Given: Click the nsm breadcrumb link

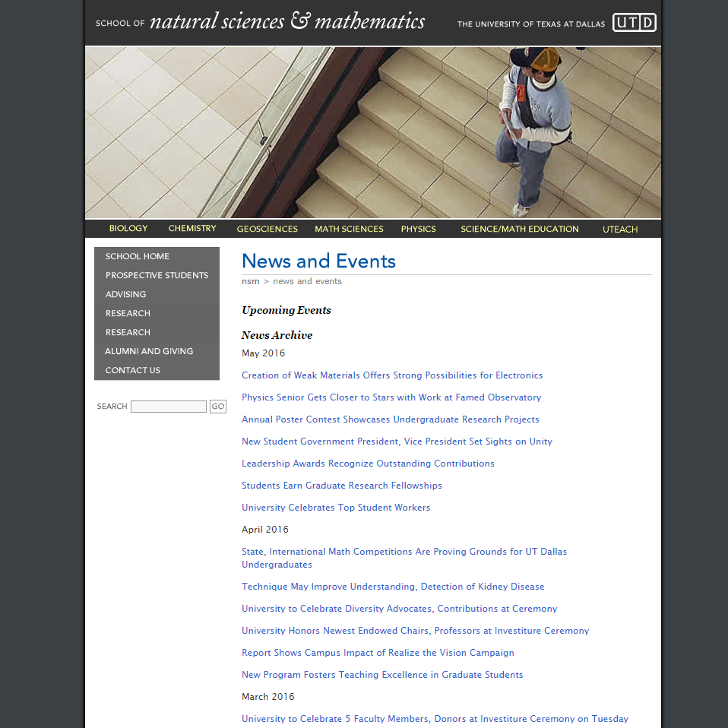Looking at the screenshot, I should pyautogui.click(x=250, y=281).
